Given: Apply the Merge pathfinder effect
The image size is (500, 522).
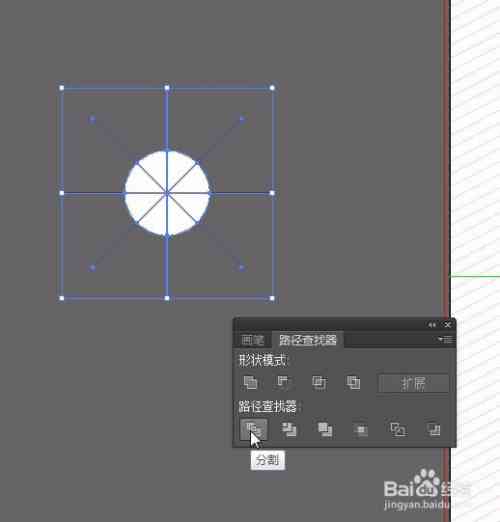Looking at the screenshot, I should pyautogui.click(x=325, y=430).
